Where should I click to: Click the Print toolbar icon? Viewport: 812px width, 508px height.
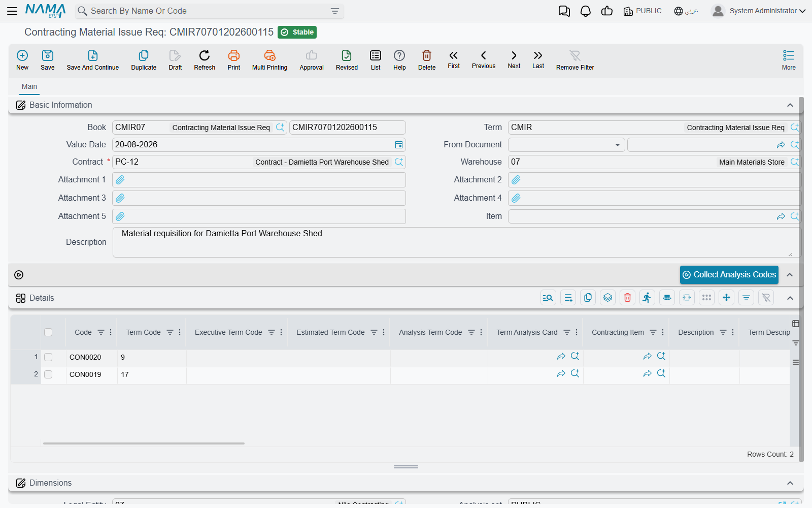point(234,60)
